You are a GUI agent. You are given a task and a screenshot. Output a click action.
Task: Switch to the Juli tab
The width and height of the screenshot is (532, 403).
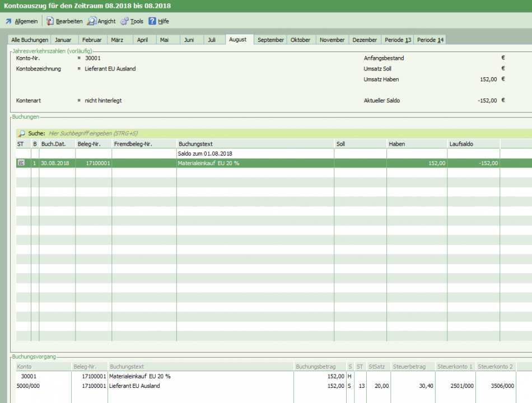(x=214, y=40)
